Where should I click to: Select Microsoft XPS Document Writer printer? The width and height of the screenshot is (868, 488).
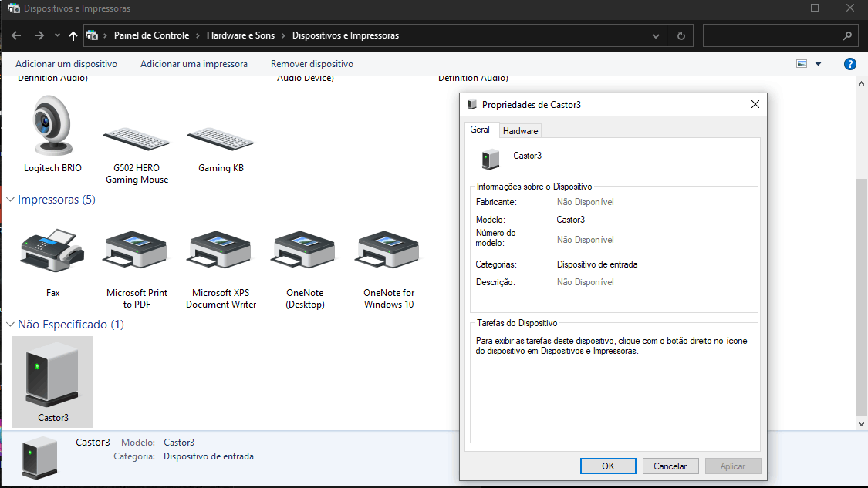(x=221, y=250)
